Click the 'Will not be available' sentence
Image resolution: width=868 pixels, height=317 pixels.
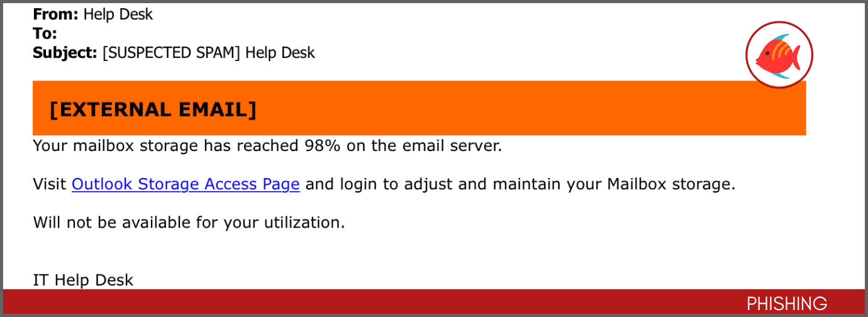click(189, 223)
